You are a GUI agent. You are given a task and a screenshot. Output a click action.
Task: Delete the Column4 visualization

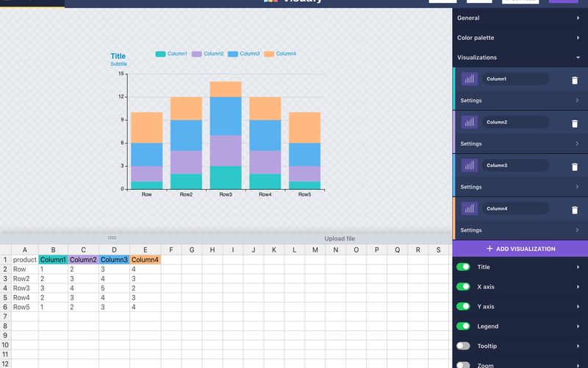pyautogui.click(x=575, y=210)
